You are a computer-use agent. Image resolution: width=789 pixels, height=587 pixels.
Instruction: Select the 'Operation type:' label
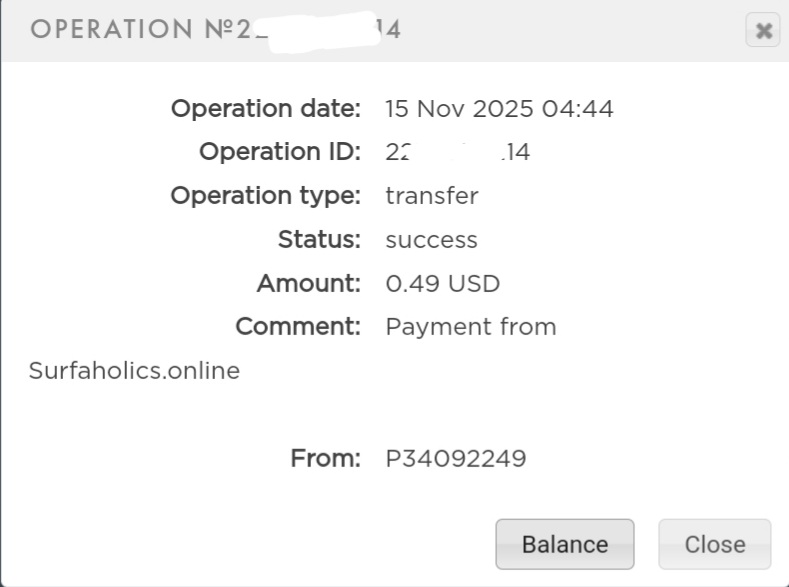tap(265, 196)
